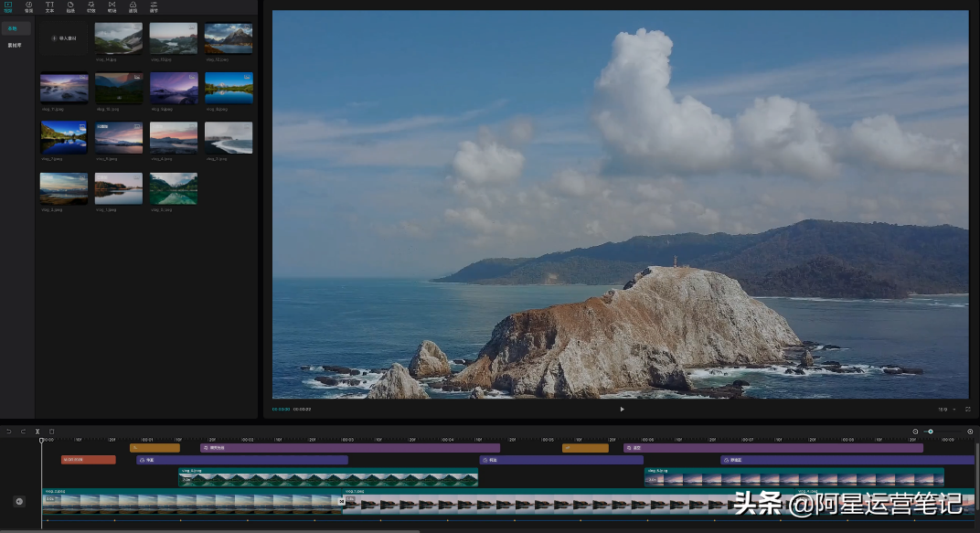The image size is (980, 533).
Task: Open the Video media tab icon
Action: pos(8,7)
